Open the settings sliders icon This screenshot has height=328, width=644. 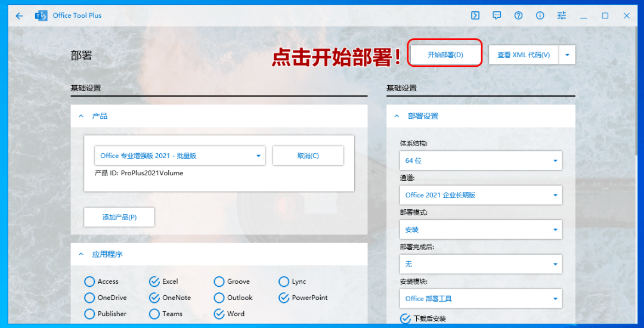click(x=562, y=16)
